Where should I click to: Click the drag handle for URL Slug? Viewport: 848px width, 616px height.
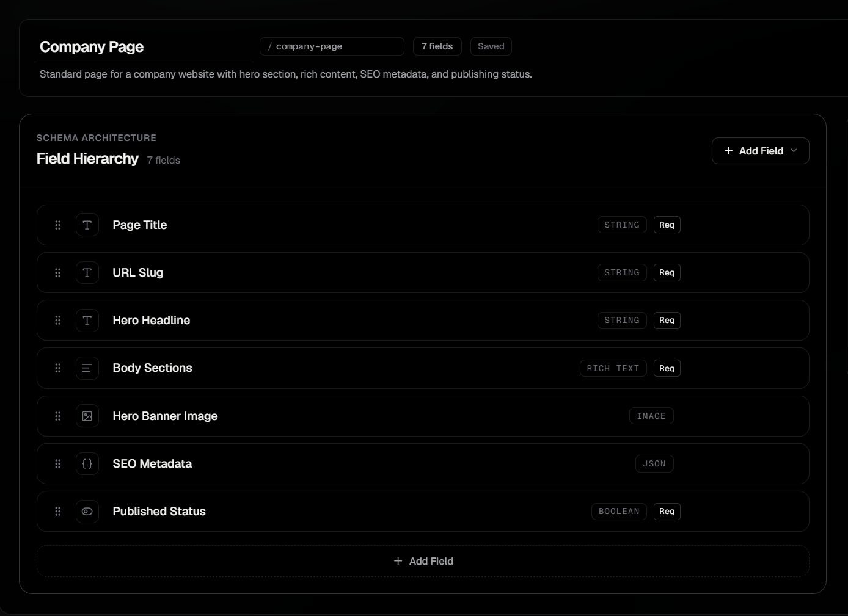coord(58,273)
